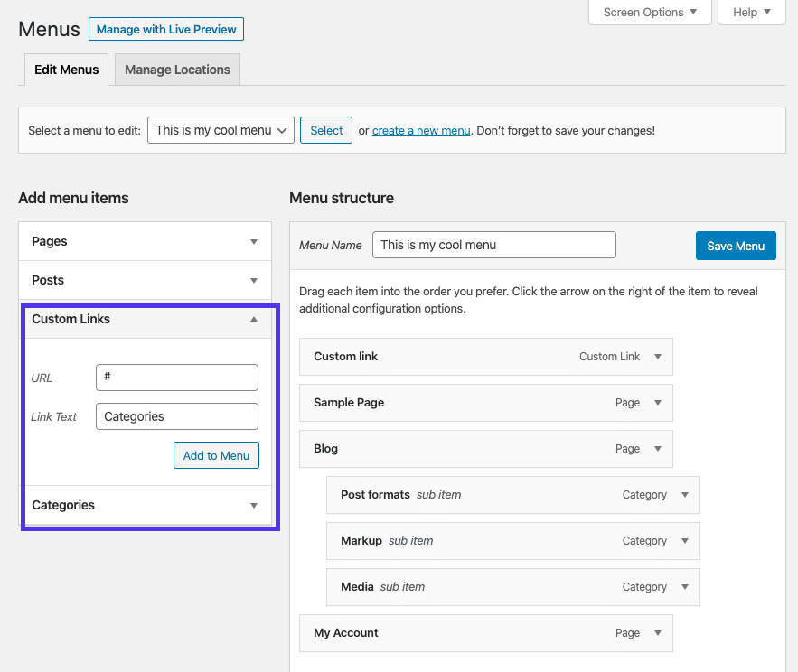Click Add to Menu button
This screenshot has height=672, width=798.
(216, 455)
